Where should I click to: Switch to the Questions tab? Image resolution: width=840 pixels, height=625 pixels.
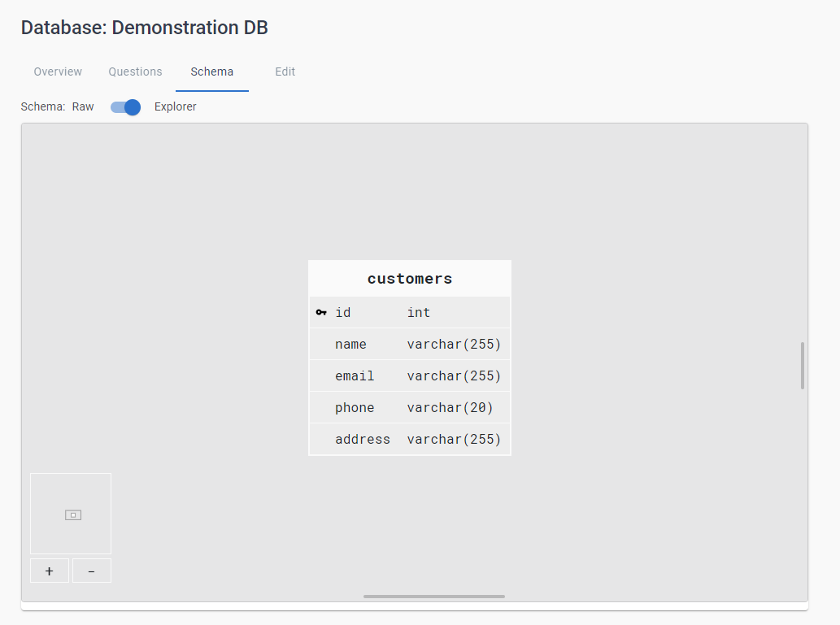[135, 72]
